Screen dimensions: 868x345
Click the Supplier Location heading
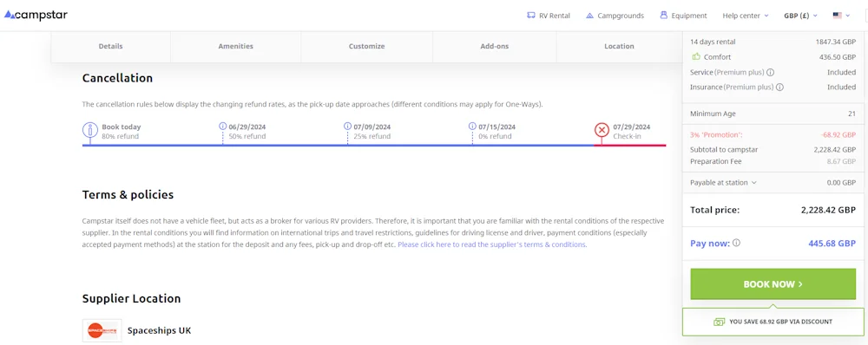(131, 298)
